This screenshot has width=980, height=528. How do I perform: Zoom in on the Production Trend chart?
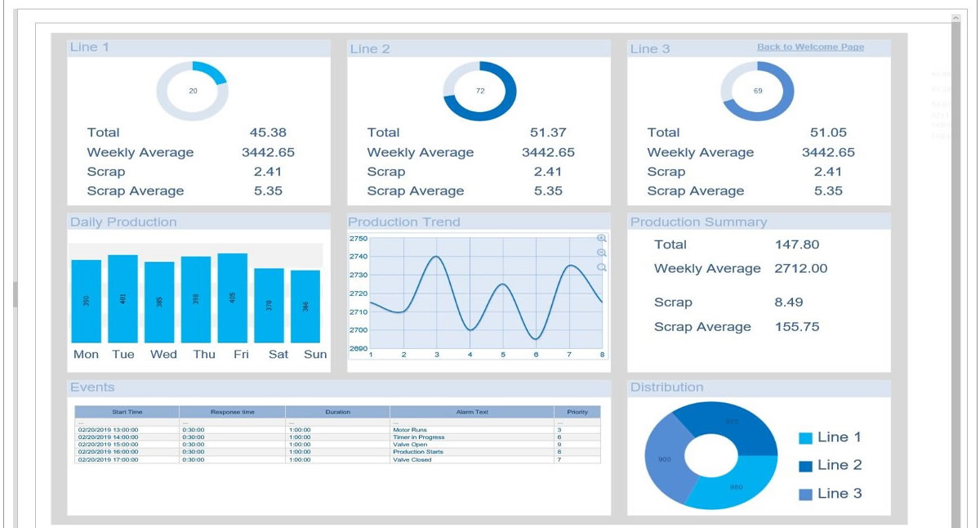click(602, 239)
